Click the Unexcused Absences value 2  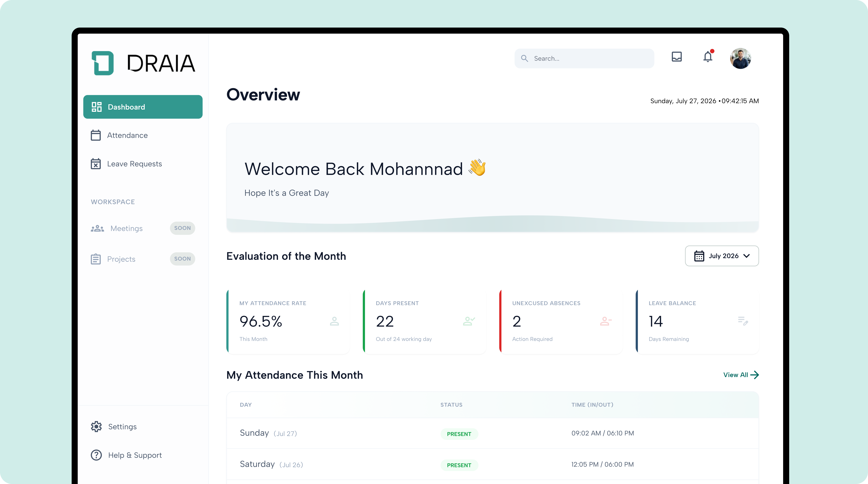[516, 321]
